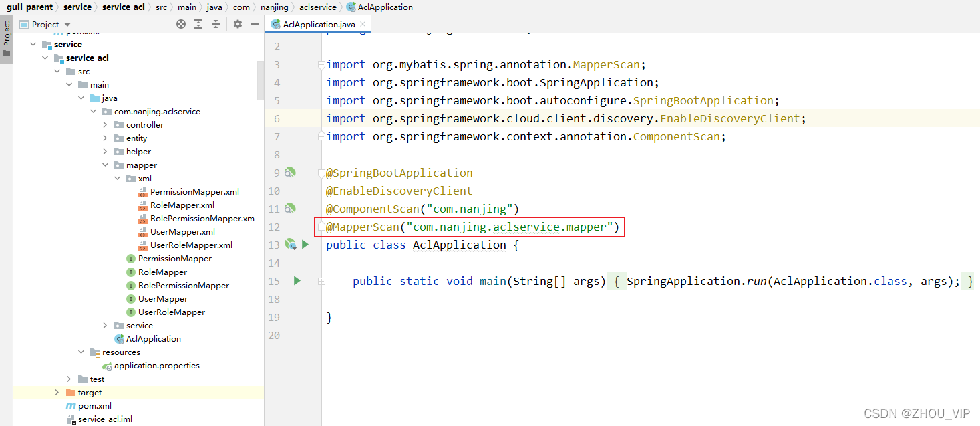Fold the import block at line 3
This screenshot has width=980, height=426.
coord(321,65)
